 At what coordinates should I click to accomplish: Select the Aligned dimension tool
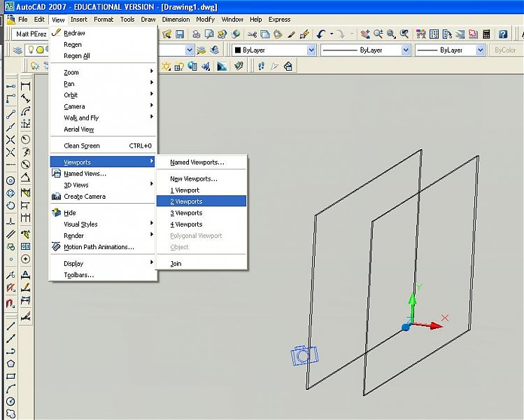(26, 99)
